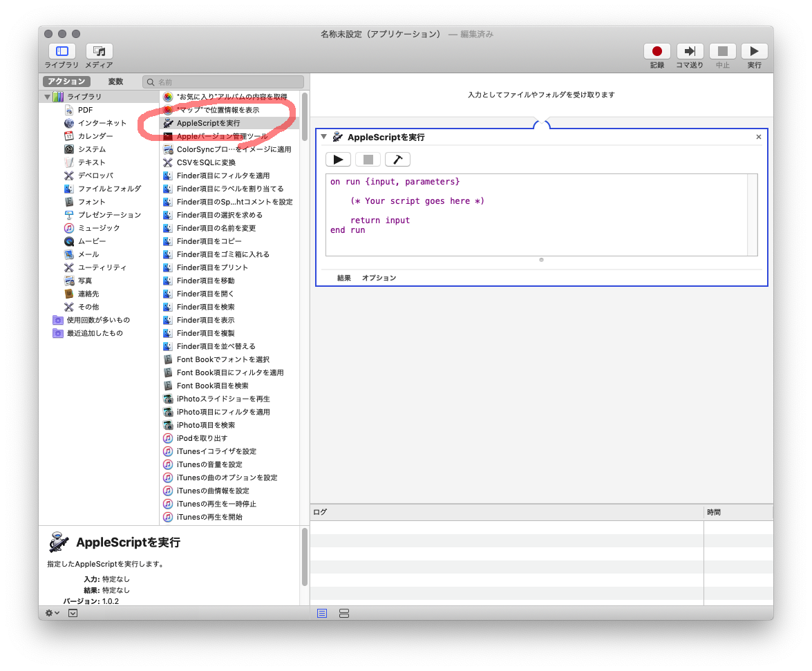
Task: Open the gear menu at bottom left
Action: pos(53,613)
